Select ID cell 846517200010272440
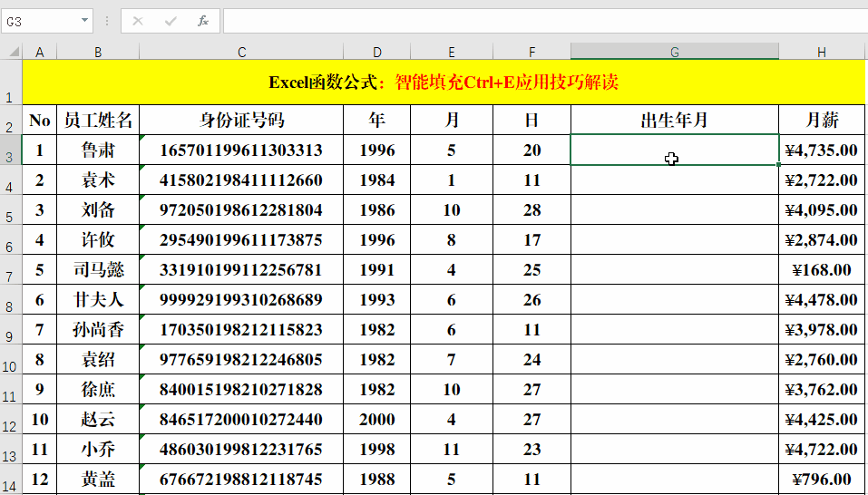The image size is (868, 495). pos(241,419)
